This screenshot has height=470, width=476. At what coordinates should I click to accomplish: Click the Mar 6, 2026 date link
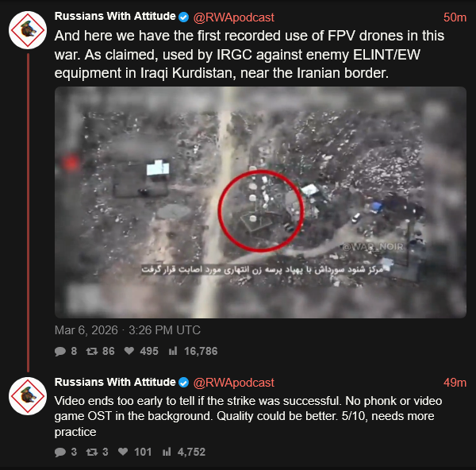[128, 330]
